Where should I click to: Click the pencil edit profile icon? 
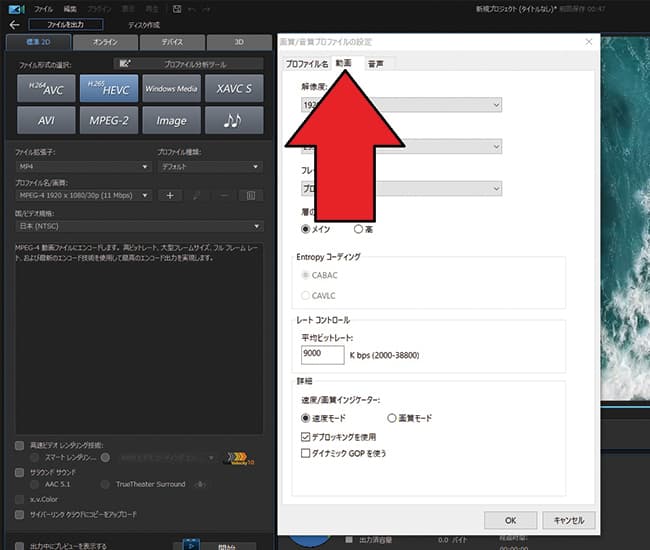tap(197, 195)
